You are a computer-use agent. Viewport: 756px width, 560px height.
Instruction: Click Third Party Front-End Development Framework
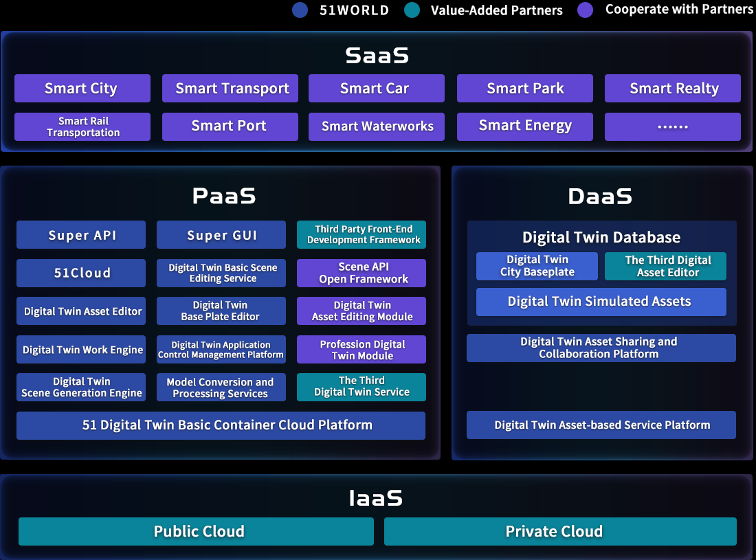pos(362,235)
